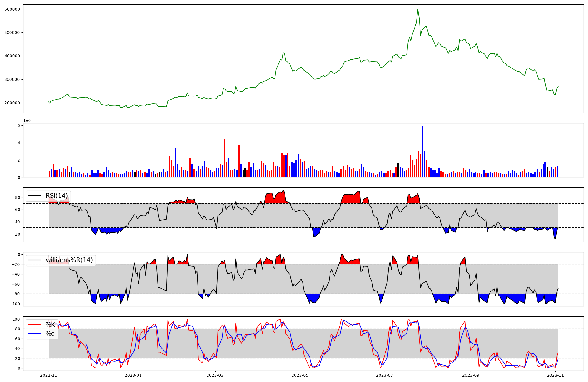Click the RSI(14) legend label

56,196
